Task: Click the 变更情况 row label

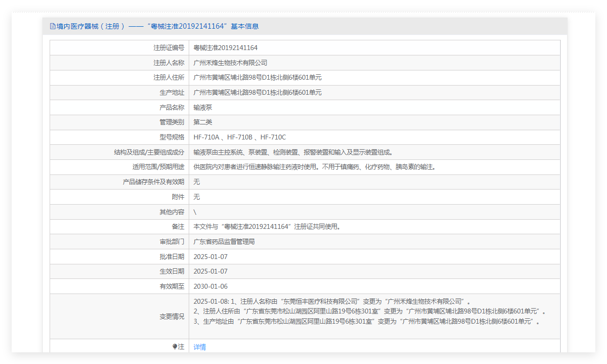Action: [x=172, y=316]
